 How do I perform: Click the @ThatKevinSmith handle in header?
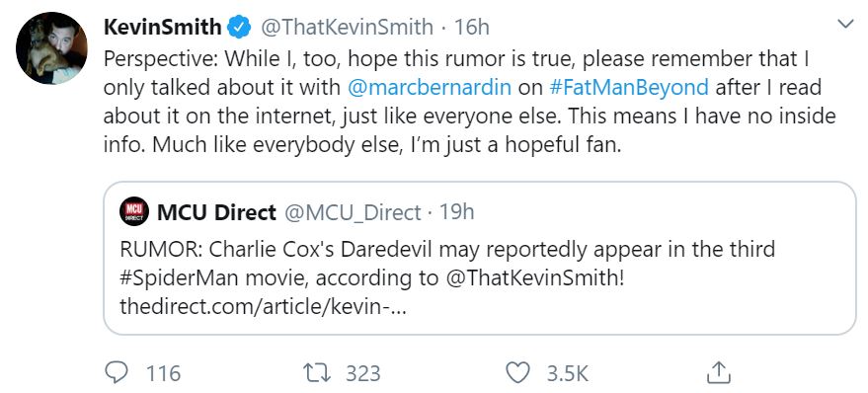click(347, 27)
